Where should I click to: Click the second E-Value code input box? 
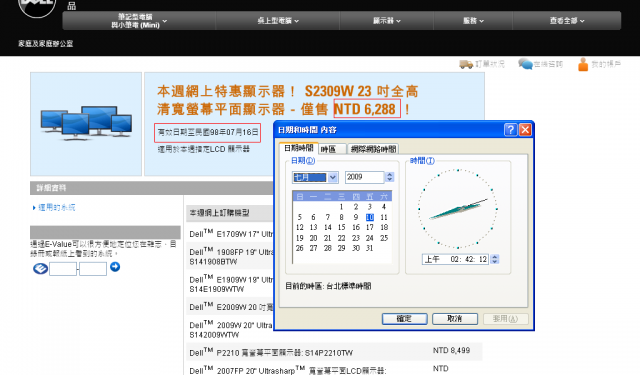[93, 268]
